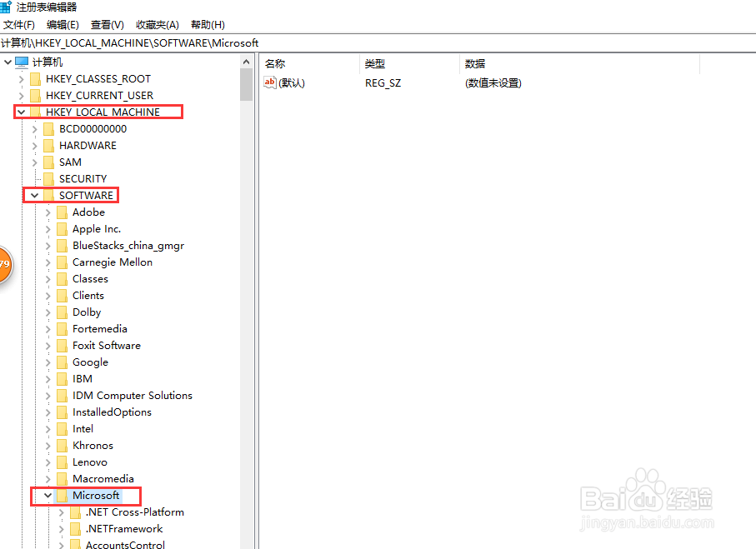
Task: Expand SAM key chevron
Action: coord(35,162)
